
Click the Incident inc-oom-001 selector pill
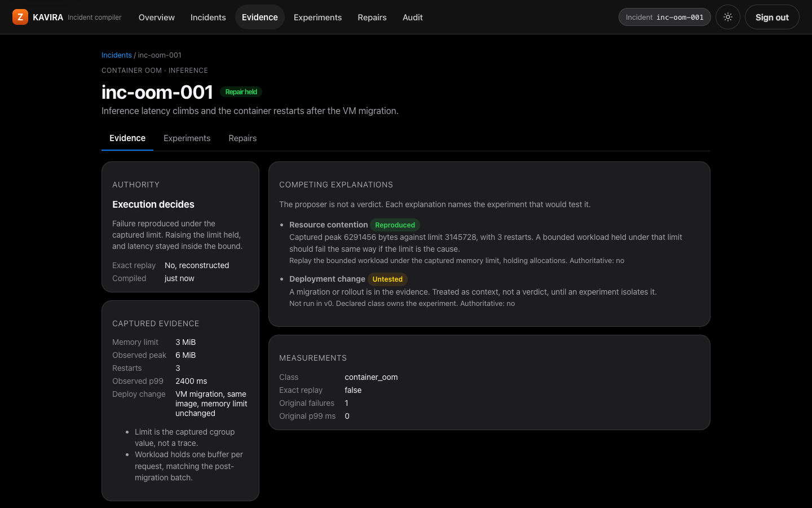pos(665,17)
